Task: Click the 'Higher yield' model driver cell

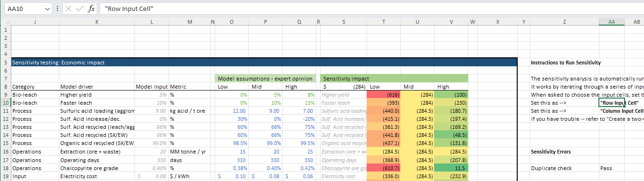Action: (x=97, y=95)
